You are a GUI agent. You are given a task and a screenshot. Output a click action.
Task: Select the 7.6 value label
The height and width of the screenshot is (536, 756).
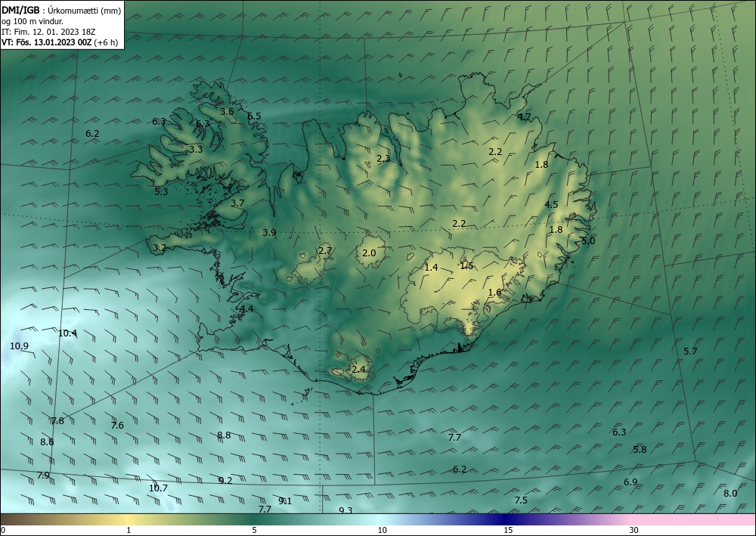(117, 425)
